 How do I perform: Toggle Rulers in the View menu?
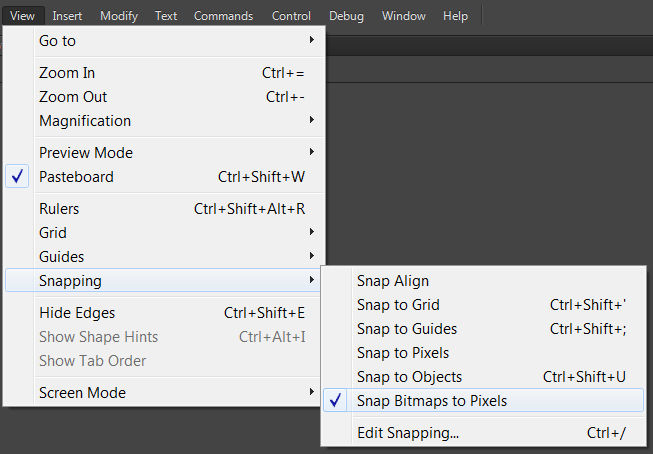click(x=59, y=209)
